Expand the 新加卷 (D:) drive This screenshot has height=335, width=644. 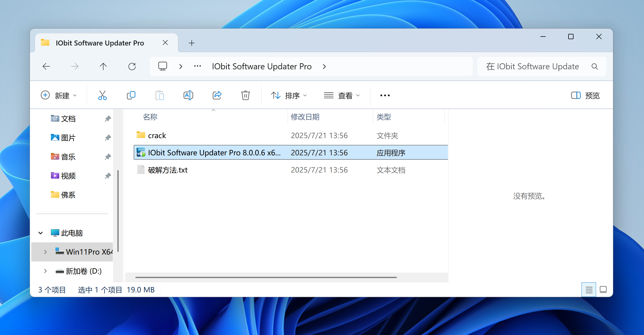point(45,271)
